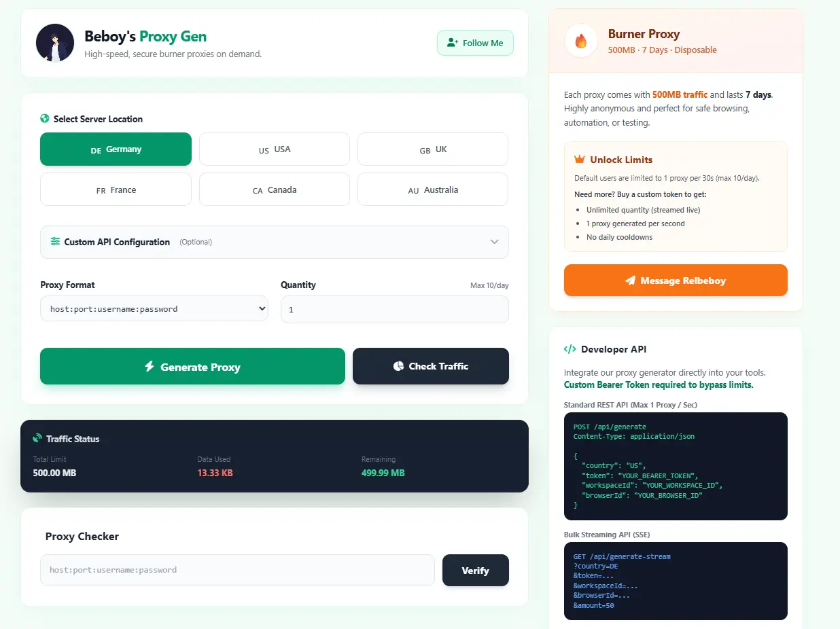
Task: Click the code brackets icon by Developer API
Action: coord(570,349)
